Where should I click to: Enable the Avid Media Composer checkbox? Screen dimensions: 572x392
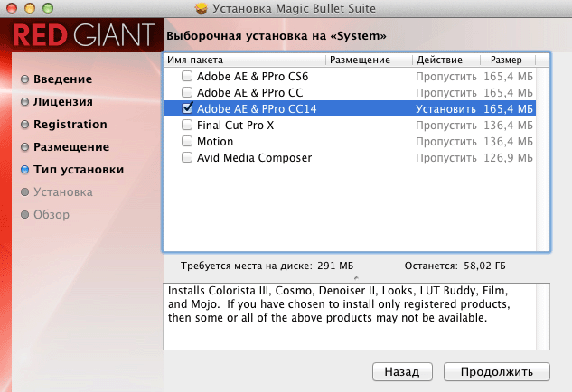click(x=187, y=157)
